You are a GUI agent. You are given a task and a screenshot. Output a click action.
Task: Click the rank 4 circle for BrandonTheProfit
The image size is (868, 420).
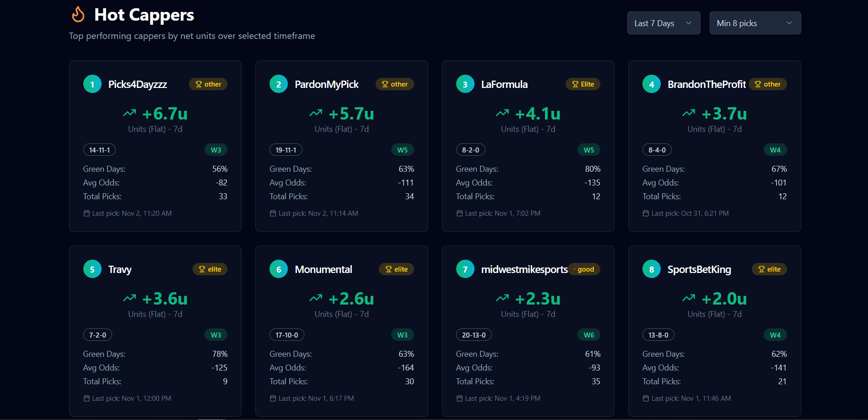pos(652,84)
